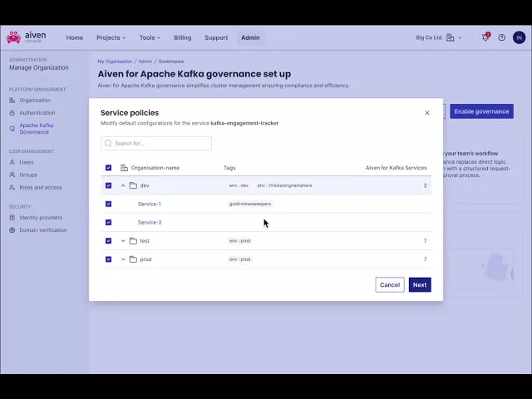Click the Groups icon in the sidebar
This screenshot has width=532, height=399.
click(x=12, y=175)
